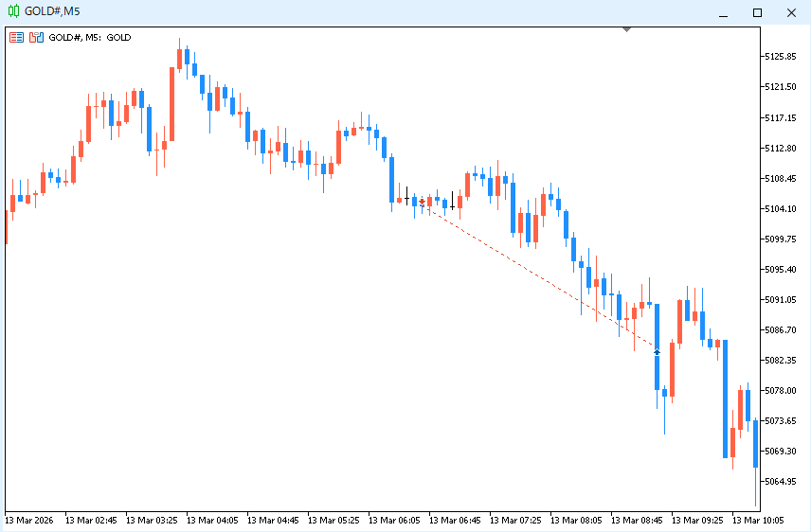Click the gray chart shift triangle marker

pos(626,29)
